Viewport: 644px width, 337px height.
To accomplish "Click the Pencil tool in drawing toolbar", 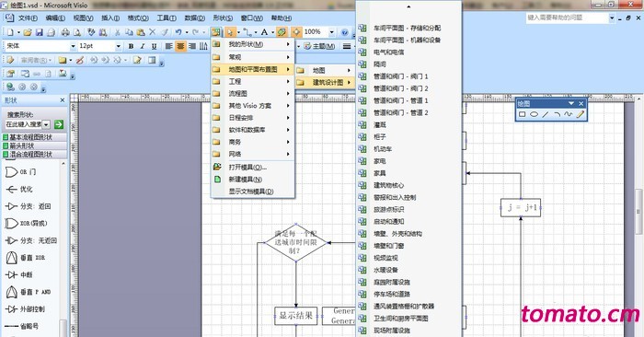I will point(580,114).
